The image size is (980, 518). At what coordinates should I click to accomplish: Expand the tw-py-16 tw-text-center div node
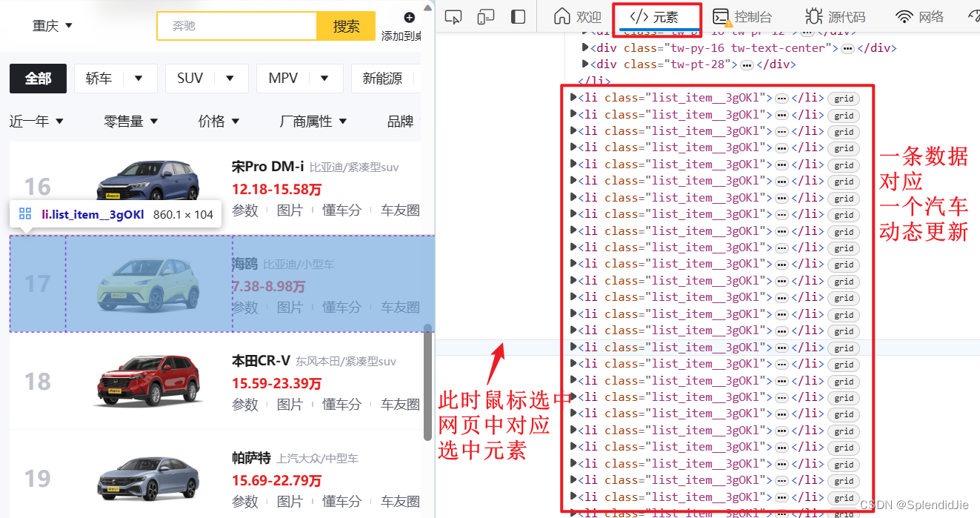(584, 48)
